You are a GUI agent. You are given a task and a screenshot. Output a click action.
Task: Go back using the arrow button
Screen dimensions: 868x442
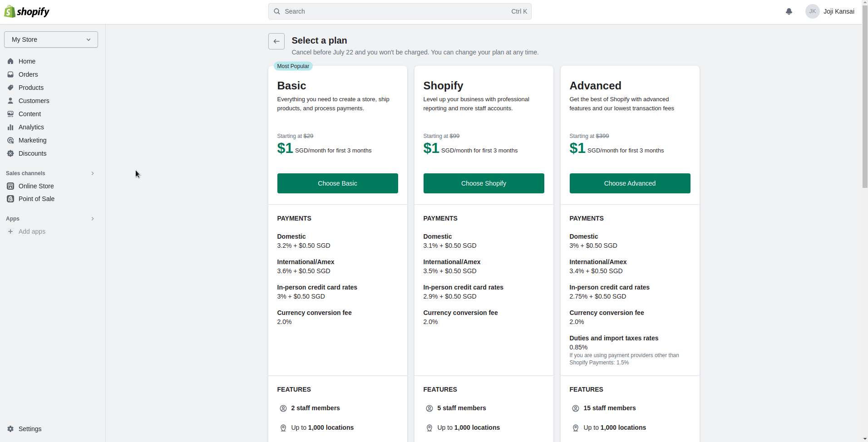(276, 41)
